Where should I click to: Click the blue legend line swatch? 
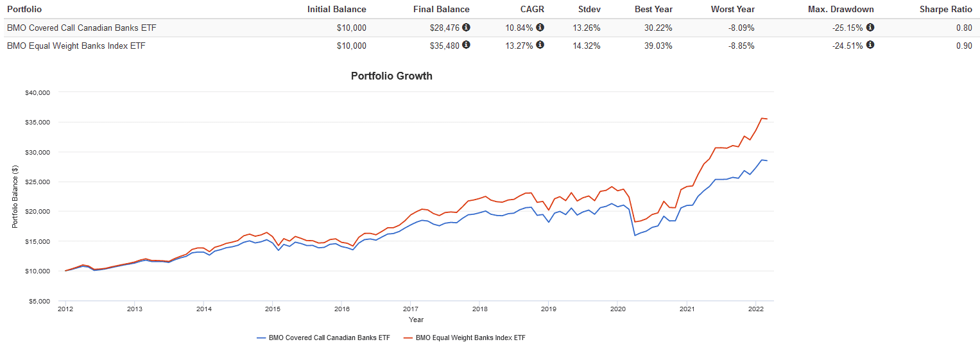click(x=261, y=337)
